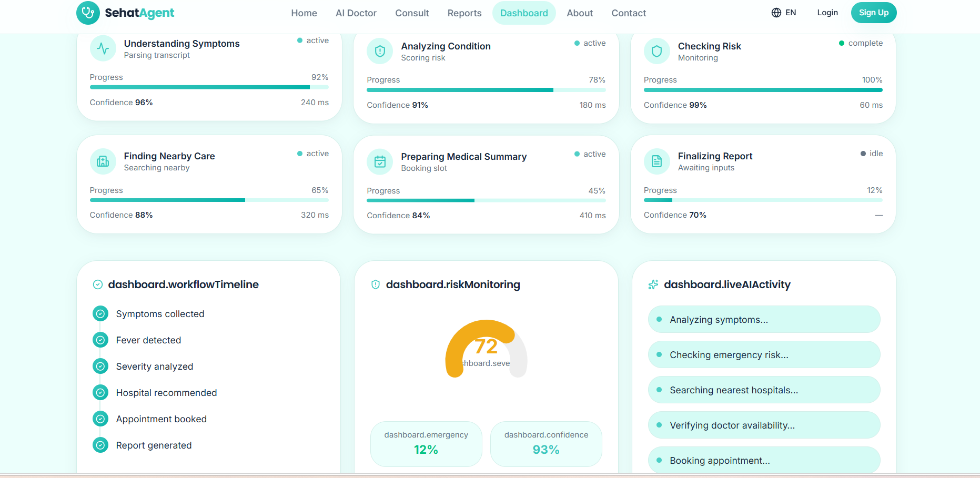Screen dimensions: 980x478
Task: Click the Login link
Action: coord(827,13)
